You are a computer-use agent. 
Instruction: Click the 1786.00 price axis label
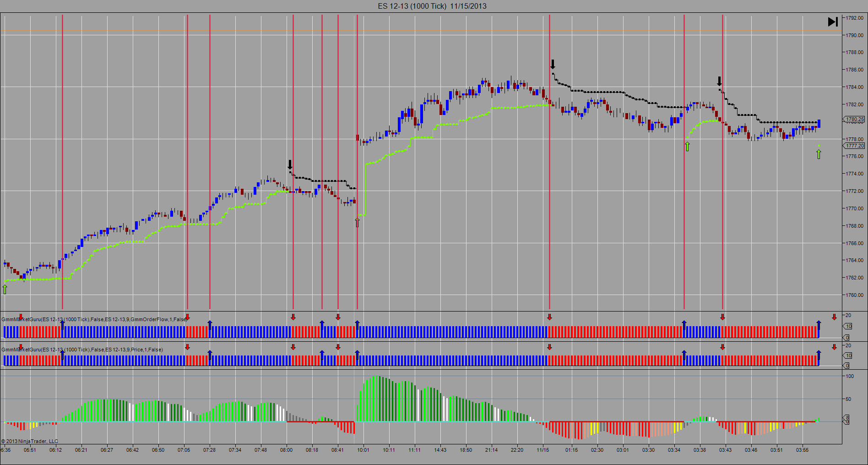(855, 70)
